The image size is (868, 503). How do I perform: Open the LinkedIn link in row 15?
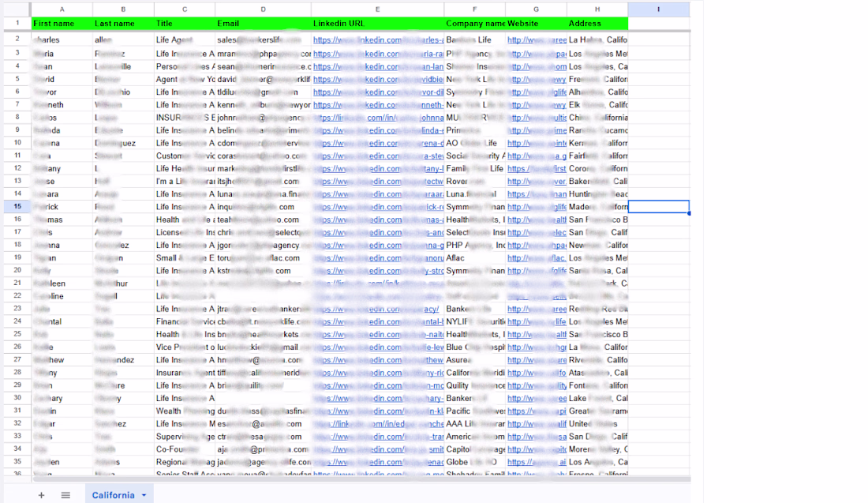point(378,207)
